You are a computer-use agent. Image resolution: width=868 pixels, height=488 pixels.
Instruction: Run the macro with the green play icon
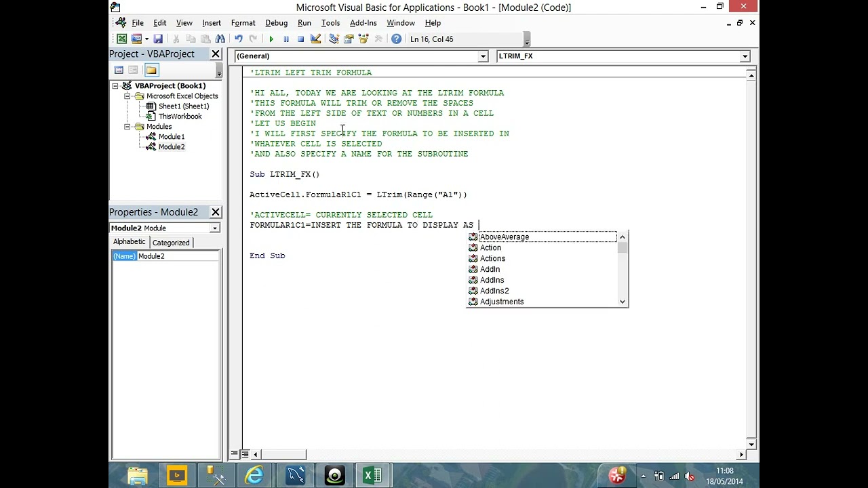click(271, 39)
